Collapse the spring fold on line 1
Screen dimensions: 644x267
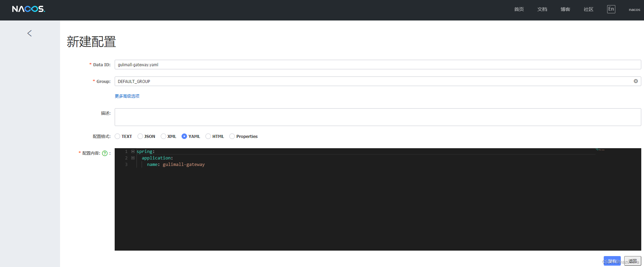pyautogui.click(x=133, y=152)
